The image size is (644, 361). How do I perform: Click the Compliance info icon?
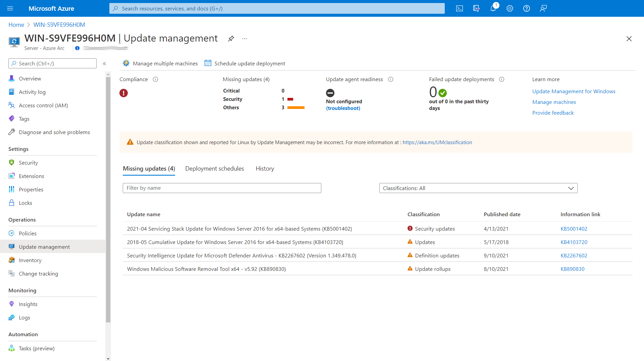coord(155,79)
